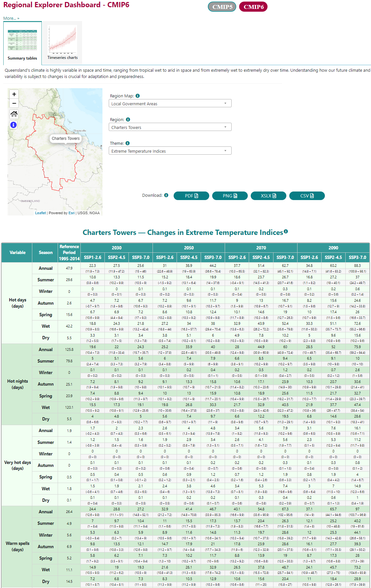Viewport: 371px width, 588px height.
Task: Open the Leaflet attribution link
Action: click(41, 213)
